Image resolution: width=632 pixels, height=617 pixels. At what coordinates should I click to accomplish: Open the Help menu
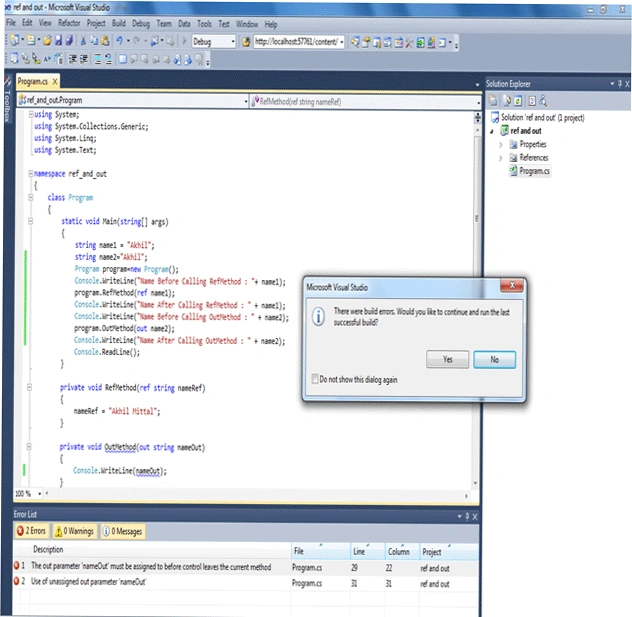(271, 24)
